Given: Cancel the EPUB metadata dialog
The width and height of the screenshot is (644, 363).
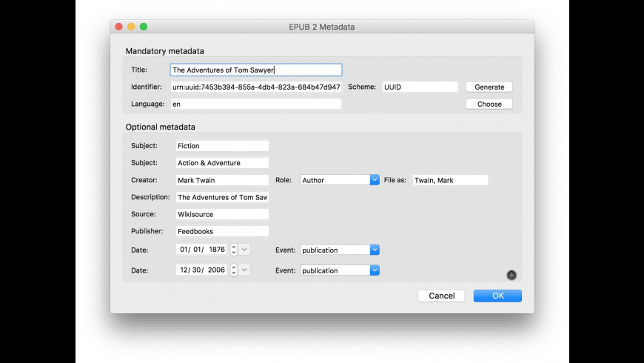Looking at the screenshot, I should click(x=441, y=296).
